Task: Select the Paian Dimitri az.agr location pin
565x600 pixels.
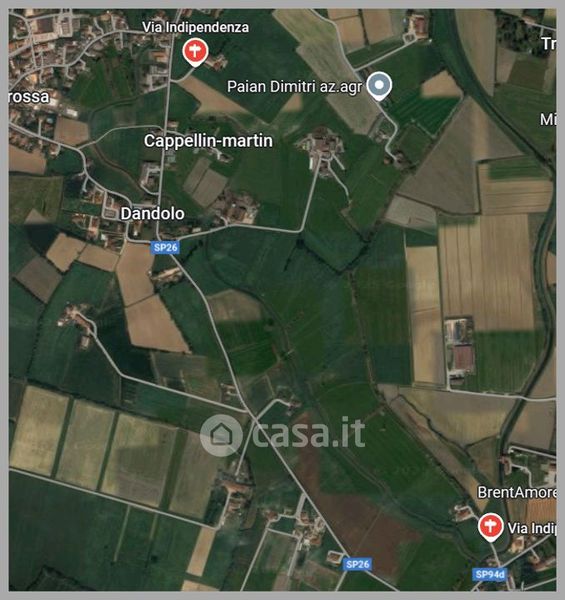Action: click(379, 86)
